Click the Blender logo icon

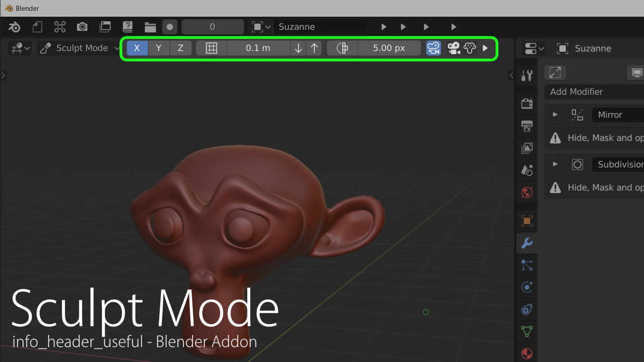[14, 27]
